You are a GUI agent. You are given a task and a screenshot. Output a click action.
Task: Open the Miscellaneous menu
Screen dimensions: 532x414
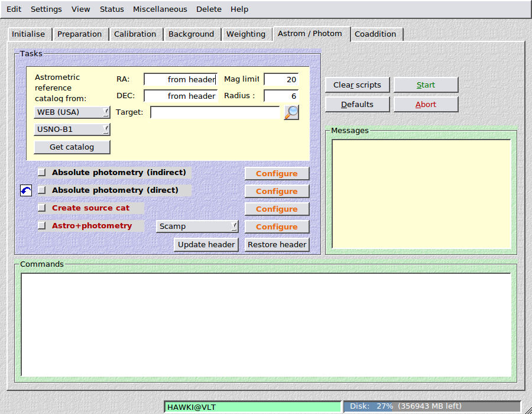(x=160, y=9)
